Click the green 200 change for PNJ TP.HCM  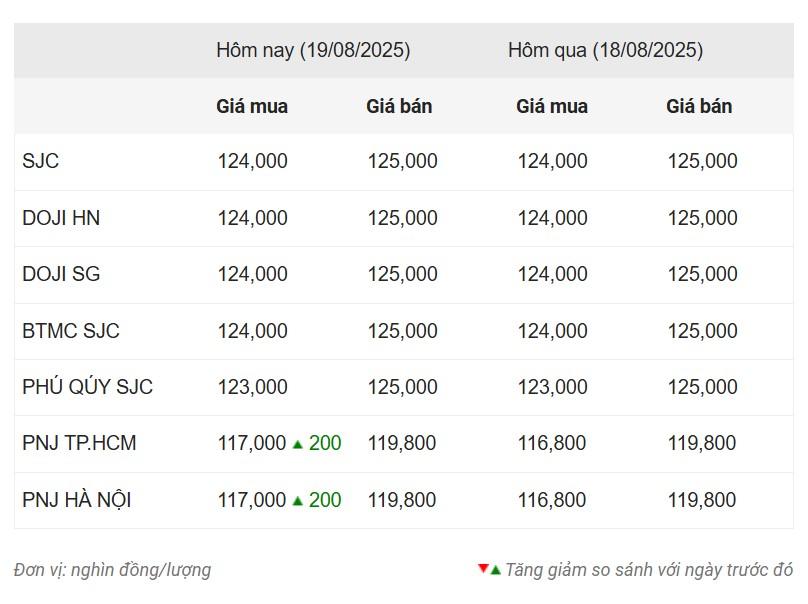(325, 443)
